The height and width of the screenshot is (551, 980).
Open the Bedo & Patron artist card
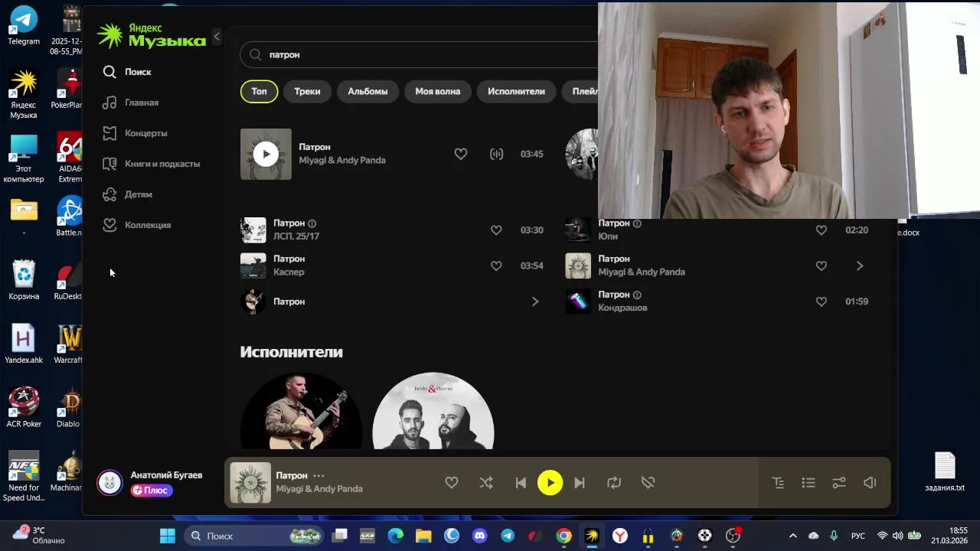tap(433, 412)
